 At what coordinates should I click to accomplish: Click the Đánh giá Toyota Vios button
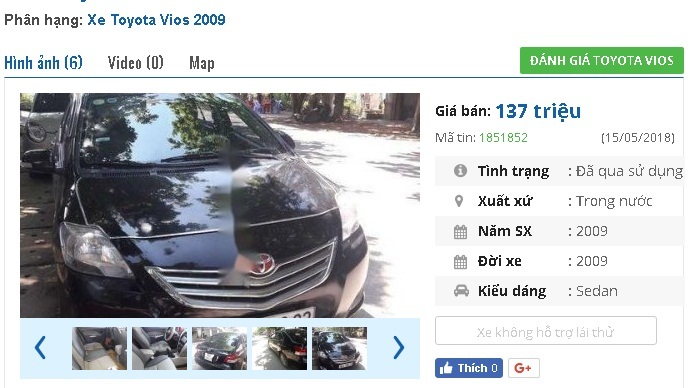pos(602,61)
